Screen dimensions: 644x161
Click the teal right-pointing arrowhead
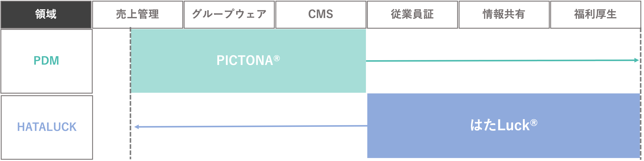636,60
